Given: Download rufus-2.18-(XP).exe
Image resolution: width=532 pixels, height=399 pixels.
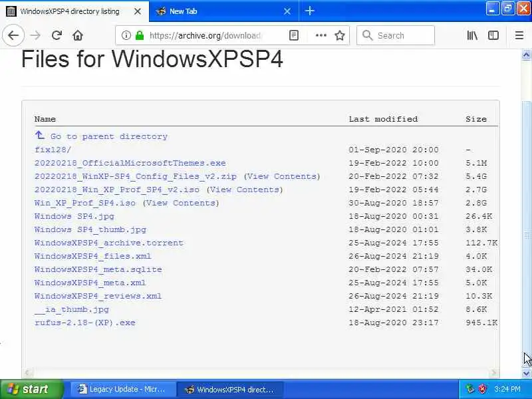Looking at the screenshot, I should (85, 323).
